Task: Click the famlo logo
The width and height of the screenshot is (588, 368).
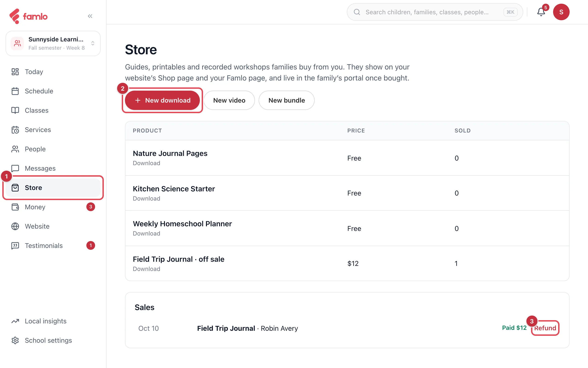Action: [28, 16]
